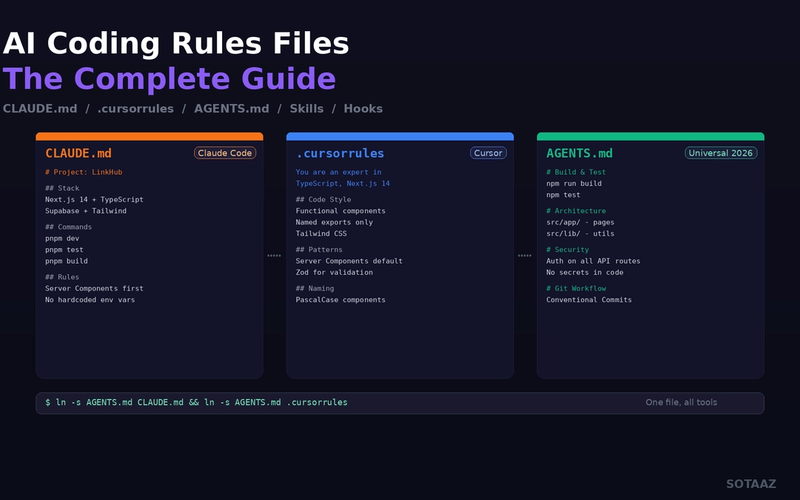Click 'No hardcoded env vars' line
The image size is (800, 500).
click(x=90, y=299)
